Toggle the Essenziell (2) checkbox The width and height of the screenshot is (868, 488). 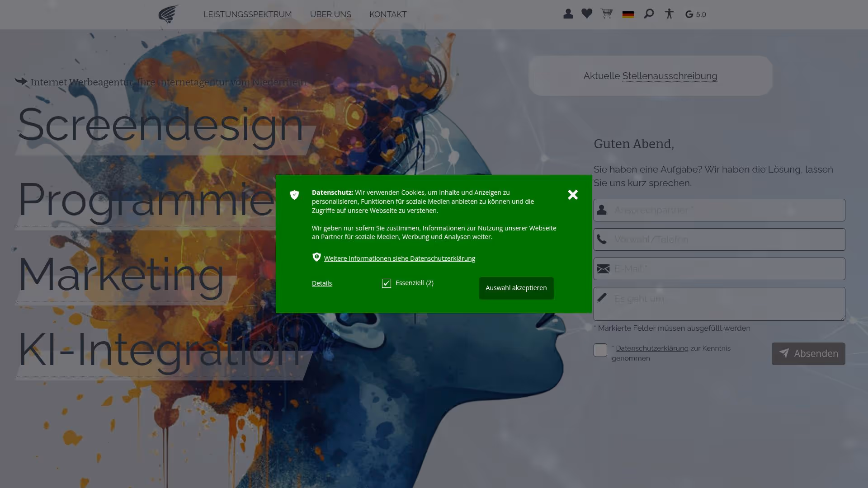pos(387,283)
